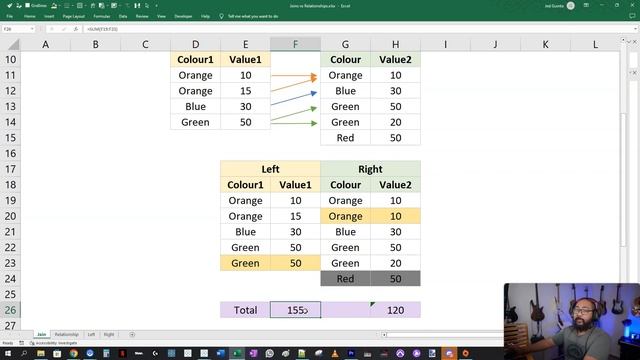The image size is (640, 360).
Task: Select row 10 header
Action: coord(10,60)
